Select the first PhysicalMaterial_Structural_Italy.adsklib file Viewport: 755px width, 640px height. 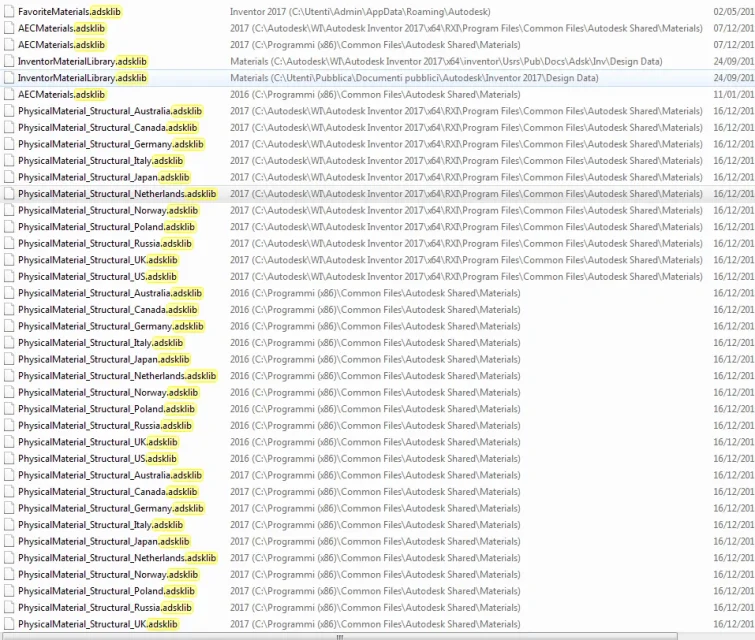101,161
